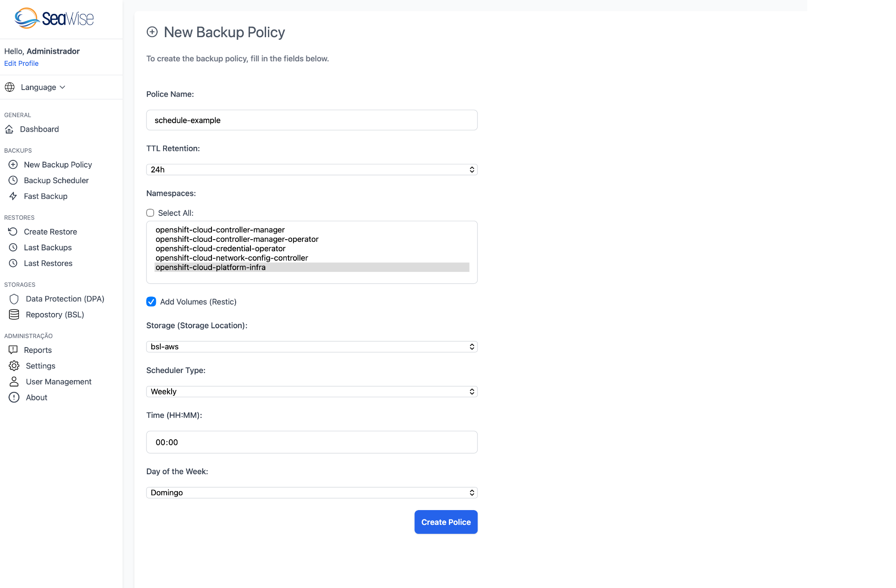Open the About info icon
The height and width of the screenshot is (588, 896).
13,397
